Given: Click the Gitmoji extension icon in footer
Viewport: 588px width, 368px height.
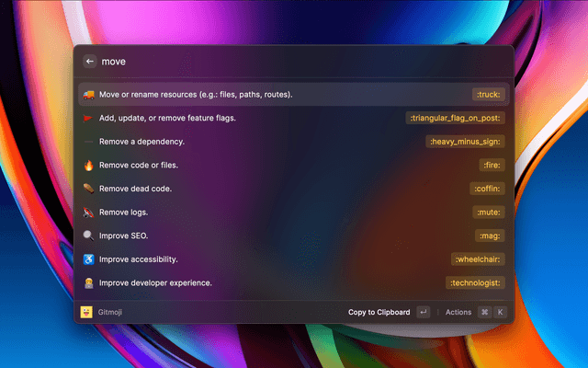Looking at the screenshot, I should pos(86,312).
